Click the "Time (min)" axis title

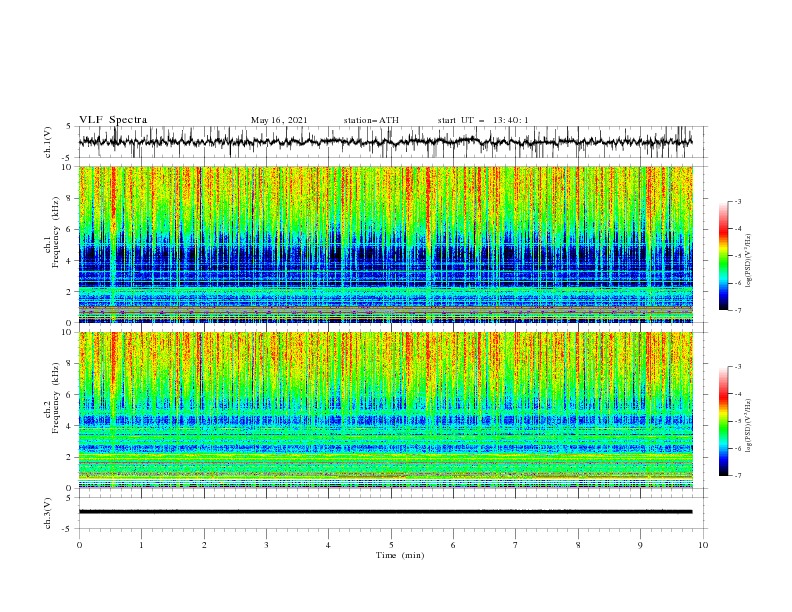pos(400,555)
